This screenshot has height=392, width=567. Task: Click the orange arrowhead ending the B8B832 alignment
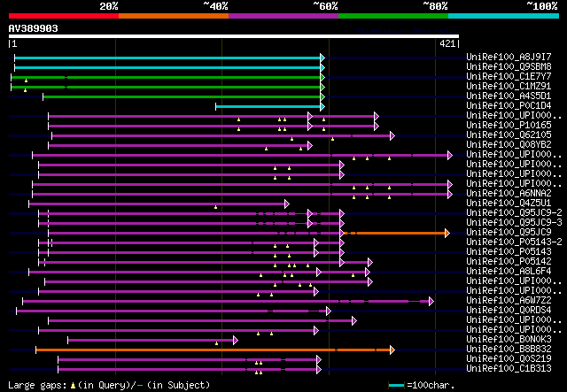tap(392, 350)
